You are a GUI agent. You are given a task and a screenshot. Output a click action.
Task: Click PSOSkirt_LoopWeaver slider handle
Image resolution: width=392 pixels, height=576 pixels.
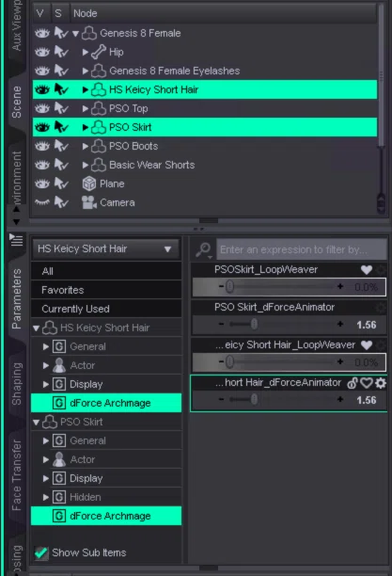229,286
